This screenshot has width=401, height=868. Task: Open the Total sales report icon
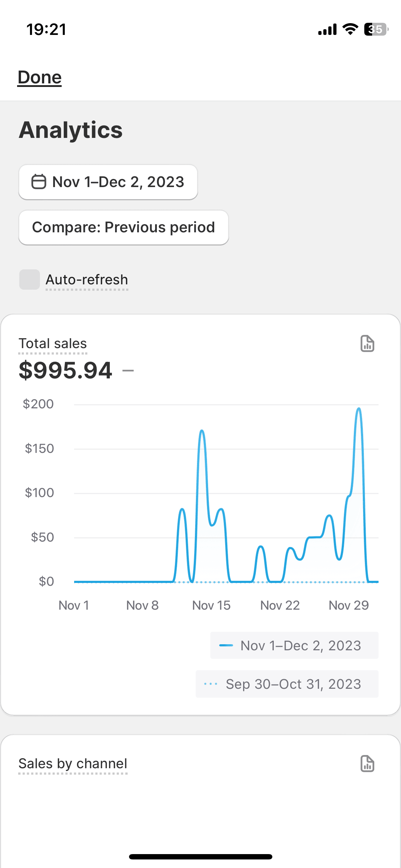(367, 343)
